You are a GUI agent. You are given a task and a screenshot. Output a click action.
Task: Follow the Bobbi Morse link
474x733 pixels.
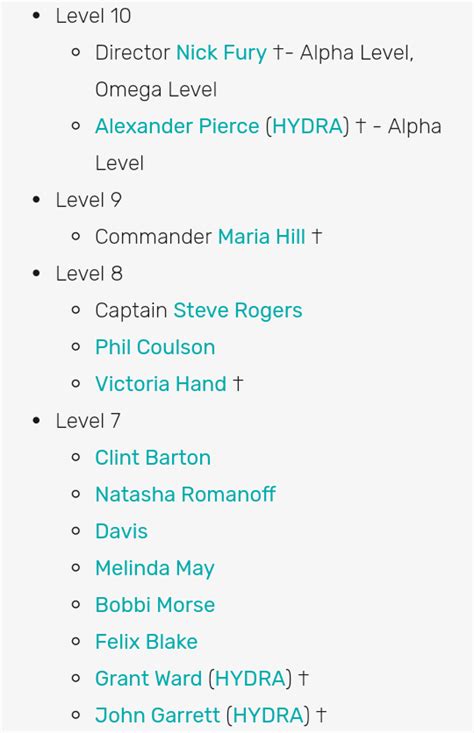(155, 604)
